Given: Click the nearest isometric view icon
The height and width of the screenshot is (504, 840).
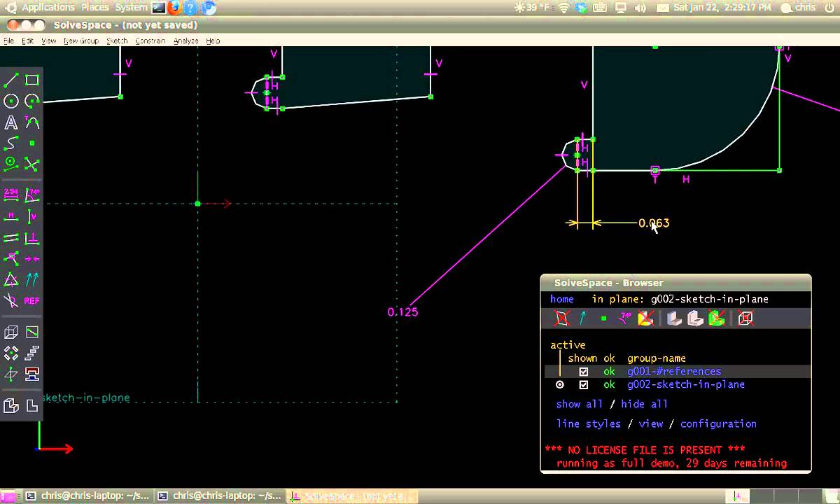Looking at the screenshot, I should coord(11,405).
